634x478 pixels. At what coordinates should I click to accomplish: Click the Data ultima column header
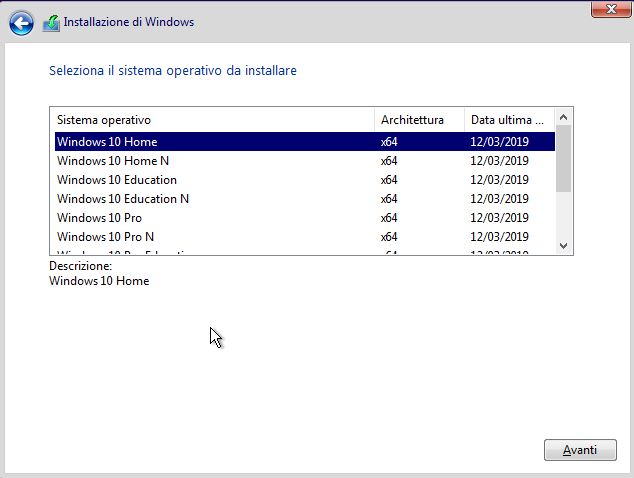tap(509, 120)
